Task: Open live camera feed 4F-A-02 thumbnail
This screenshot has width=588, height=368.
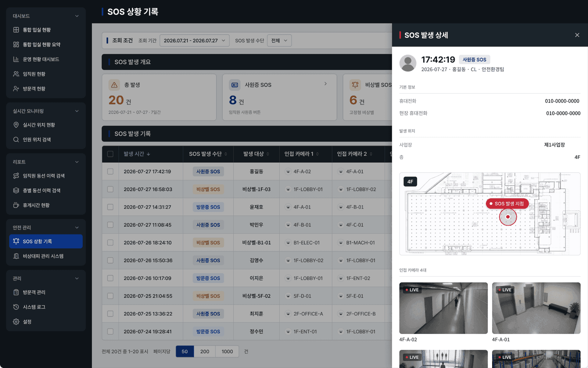Action: pyautogui.click(x=444, y=308)
